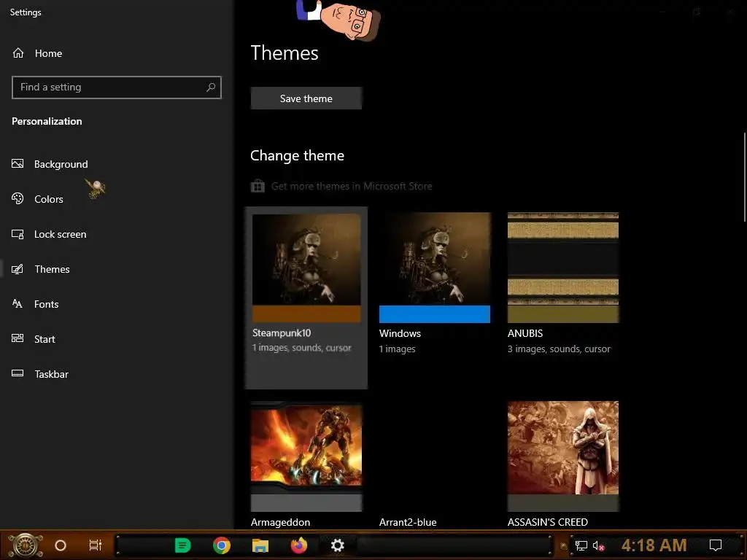747x560 pixels.
Task: Click the Themes brush icon in sidebar
Action: (x=18, y=269)
